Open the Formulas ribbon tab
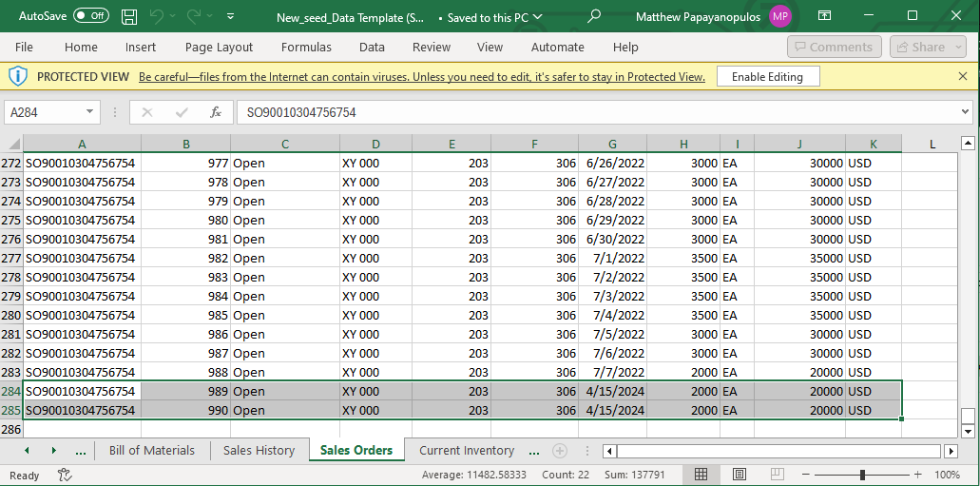This screenshot has height=486, width=980. click(306, 47)
